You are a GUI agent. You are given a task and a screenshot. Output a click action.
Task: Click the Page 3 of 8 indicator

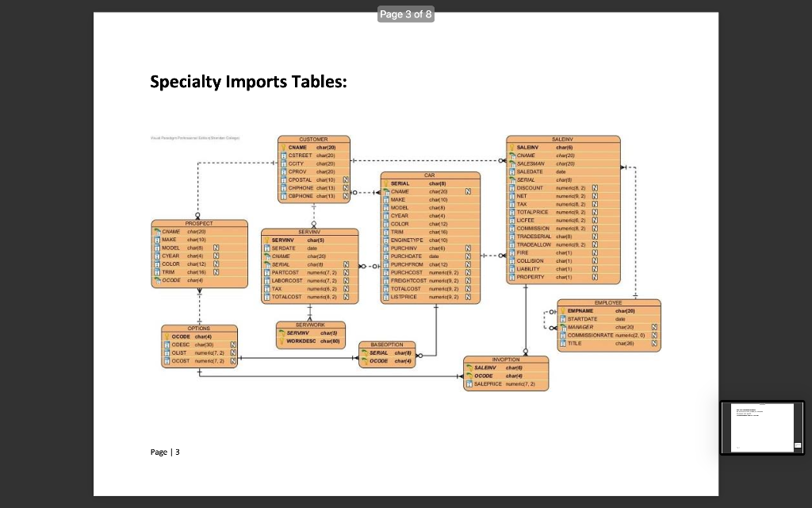(406, 13)
